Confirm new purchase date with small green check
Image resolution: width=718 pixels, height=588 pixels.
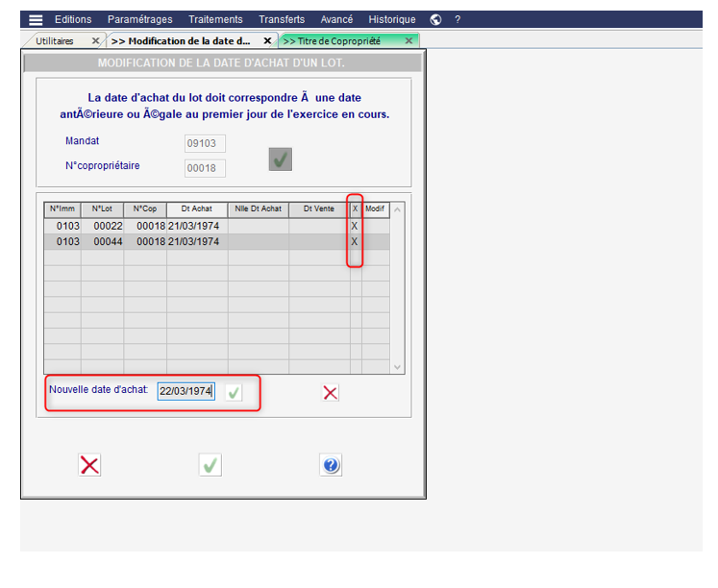(234, 392)
